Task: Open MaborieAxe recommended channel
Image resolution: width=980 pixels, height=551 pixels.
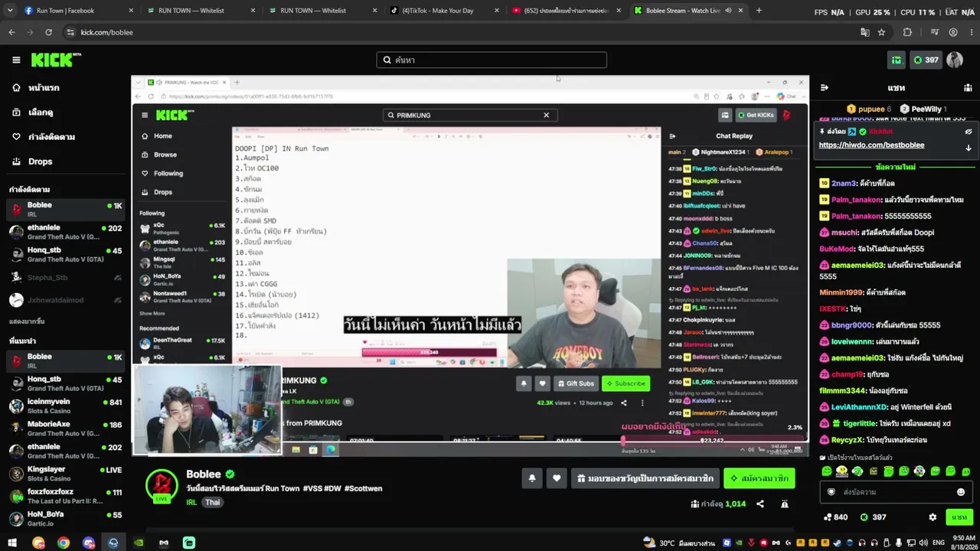Action: (65, 429)
